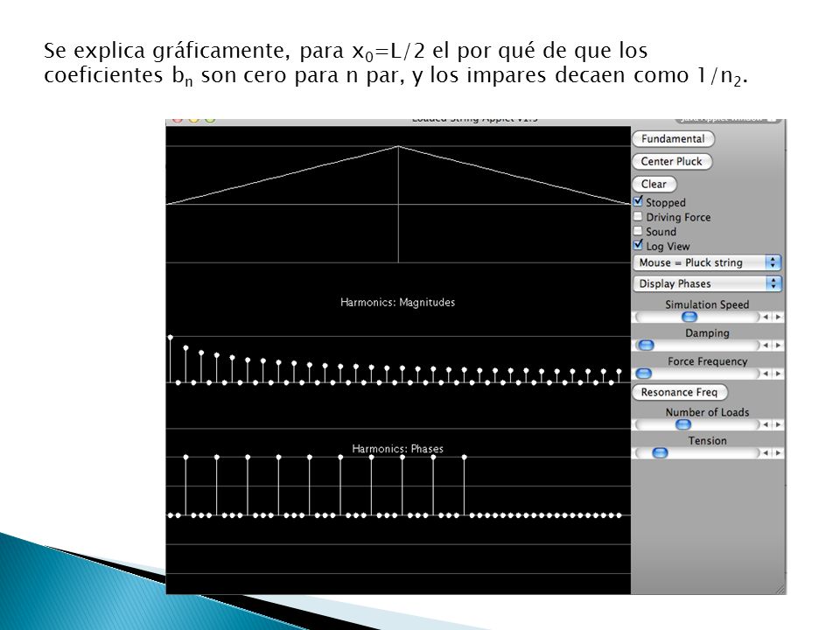Image resolution: width=840 pixels, height=630 pixels.
Task: Click the Simulation Speed slider thumb
Action: click(689, 317)
